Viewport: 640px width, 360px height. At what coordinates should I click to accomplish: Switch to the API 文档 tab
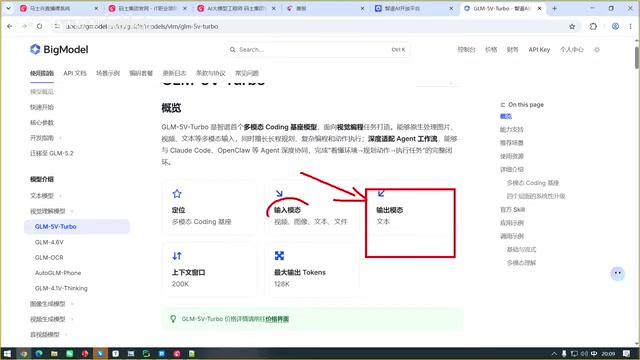(x=75, y=73)
